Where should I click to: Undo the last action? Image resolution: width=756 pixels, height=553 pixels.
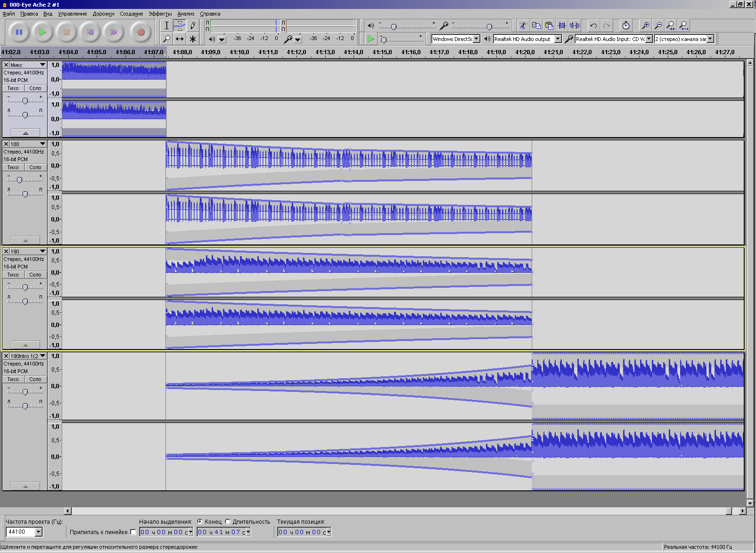[593, 25]
